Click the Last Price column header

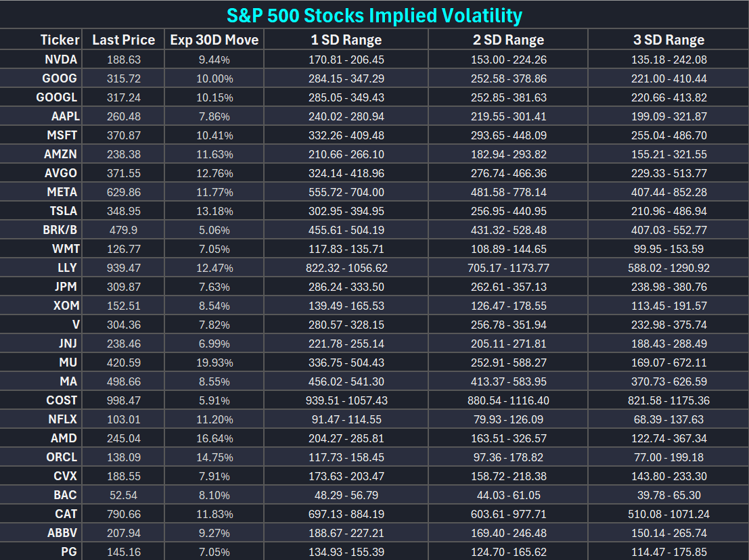(124, 40)
